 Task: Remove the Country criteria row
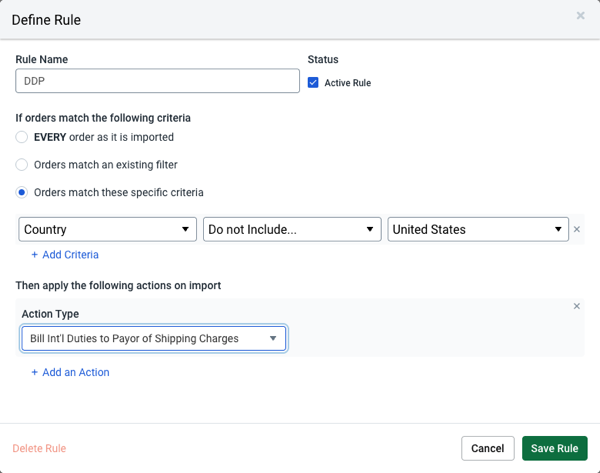pyautogui.click(x=577, y=230)
